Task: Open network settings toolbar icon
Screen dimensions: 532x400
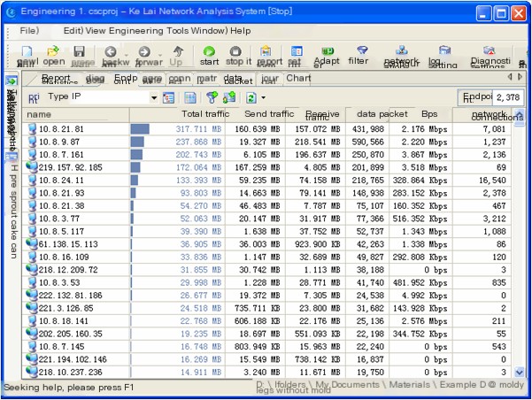Action: [402, 50]
